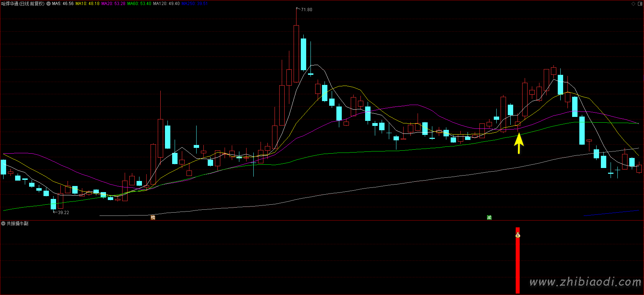Viewport: 644px width, 295px height.
Task: Click the 榜 event marker icon
Action: 153,217
